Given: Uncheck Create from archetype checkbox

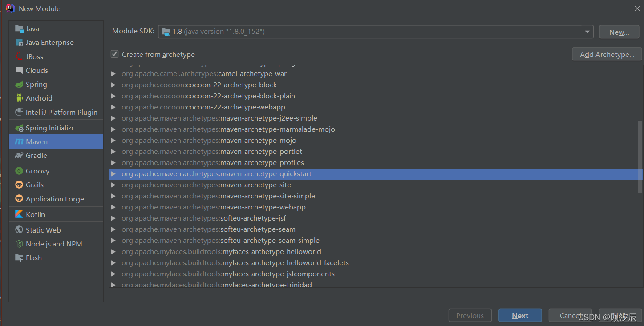Looking at the screenshot, I should pyautogui.click(x=115, y=54).
